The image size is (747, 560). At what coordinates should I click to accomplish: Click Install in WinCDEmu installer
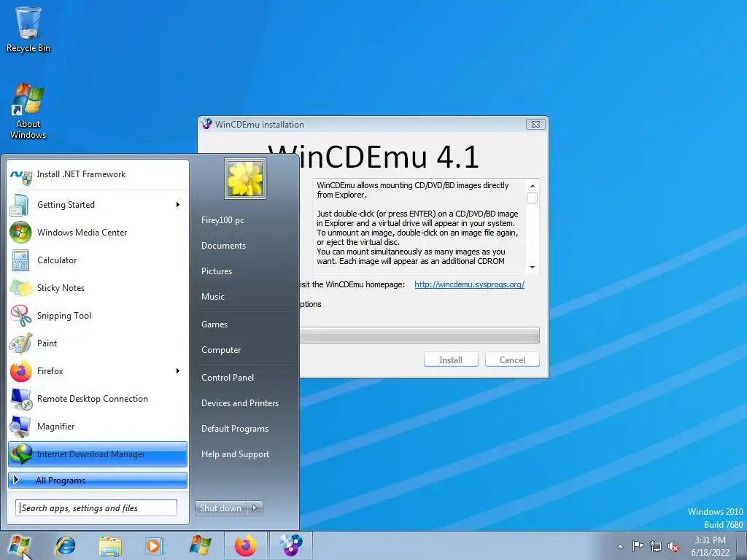tap(451, 360)
